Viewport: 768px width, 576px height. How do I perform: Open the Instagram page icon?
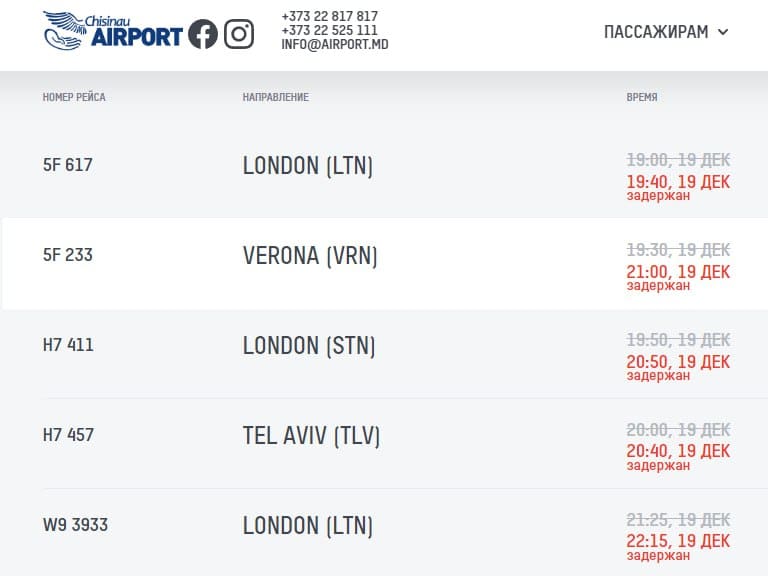click(238, 34)
